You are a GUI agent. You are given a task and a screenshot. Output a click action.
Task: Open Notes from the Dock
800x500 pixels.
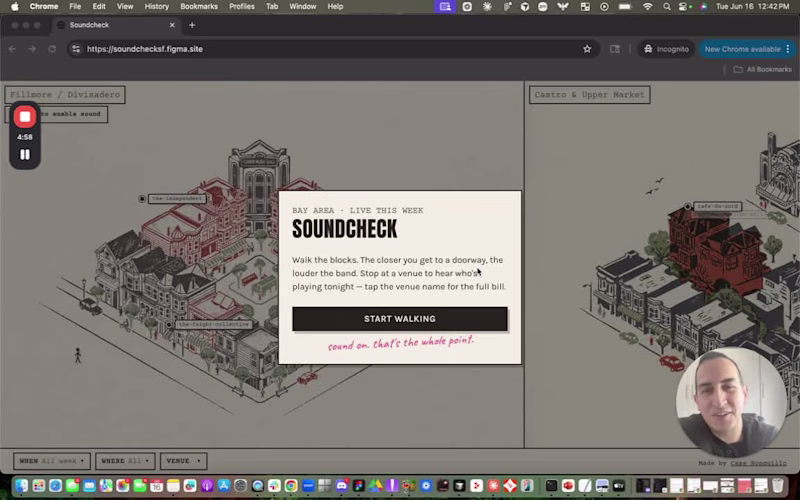click(x=173, y=486)
